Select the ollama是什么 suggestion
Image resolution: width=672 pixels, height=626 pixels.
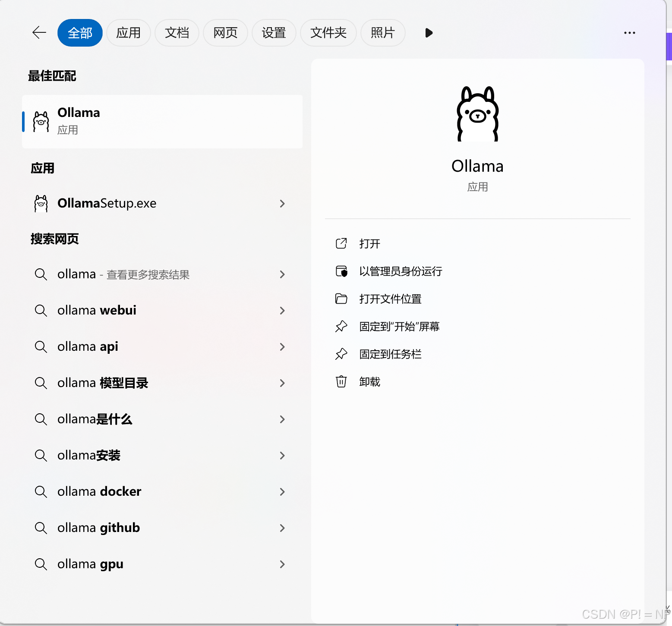(x=162, y=419)
